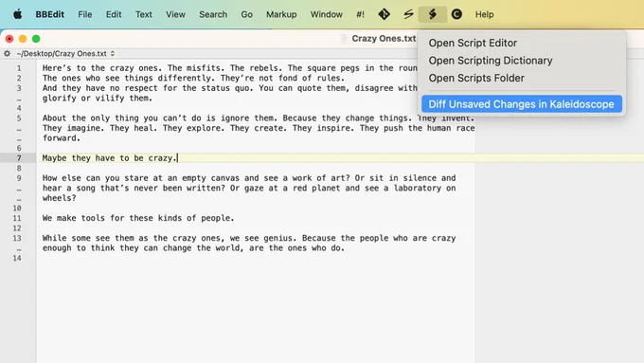Click the text 'Maybe they have to be crazy.'
Image resolution: width=644 pixels, height=363 pixels.
[x=110, y=158]
